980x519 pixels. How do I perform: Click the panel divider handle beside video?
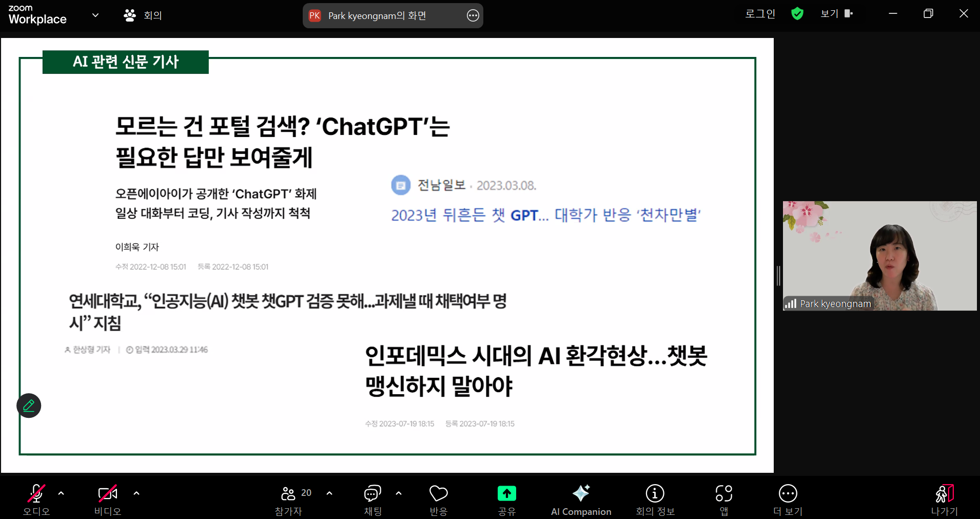[778, 276]
